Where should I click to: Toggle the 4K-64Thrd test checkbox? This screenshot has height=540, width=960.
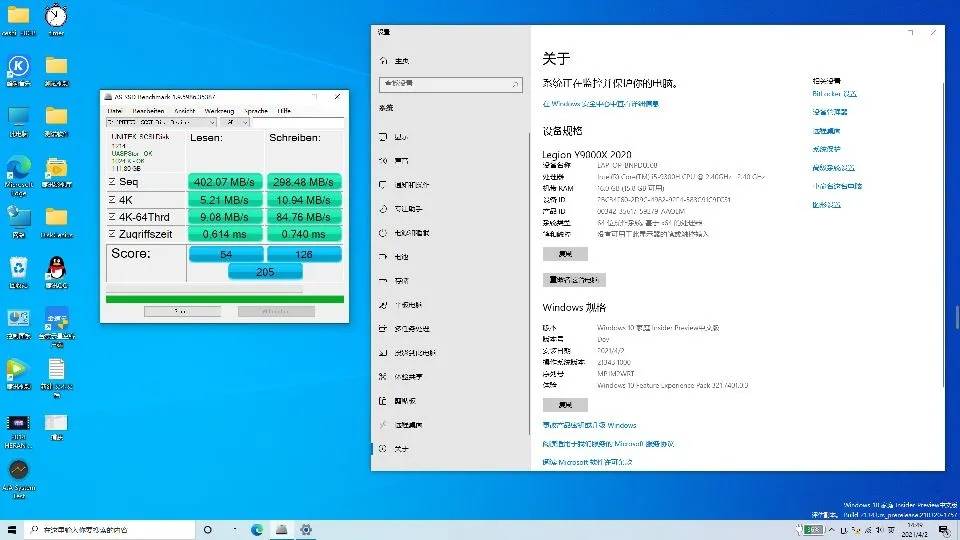[x=112, y=217]
